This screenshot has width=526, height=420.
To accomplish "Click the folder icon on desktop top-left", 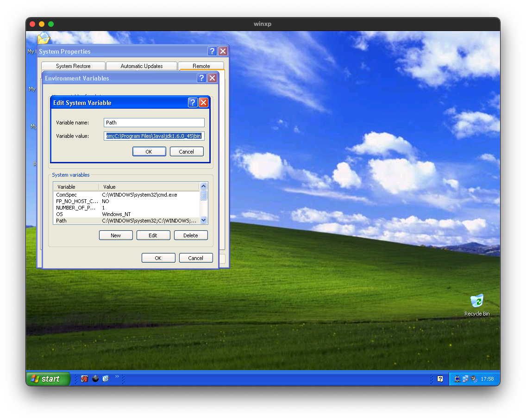I will point(43,38).
